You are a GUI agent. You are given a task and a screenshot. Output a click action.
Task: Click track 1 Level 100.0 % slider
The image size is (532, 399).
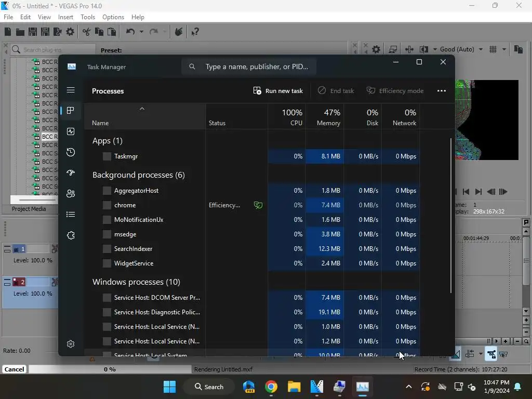coord(33,260)
